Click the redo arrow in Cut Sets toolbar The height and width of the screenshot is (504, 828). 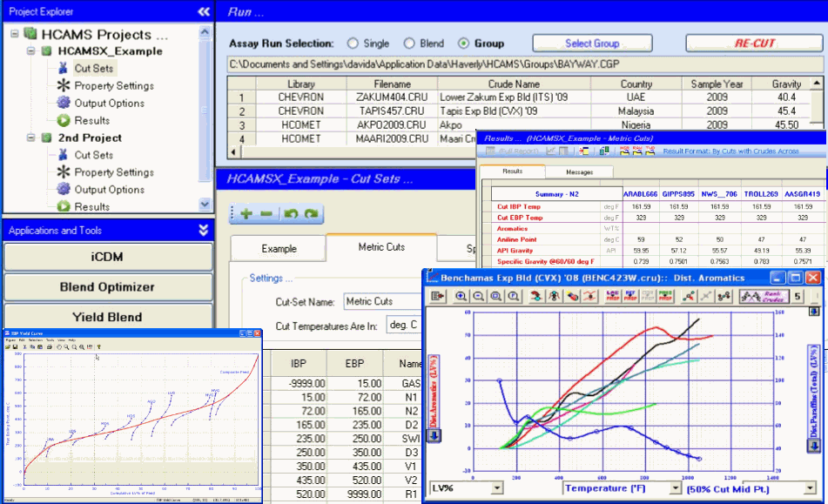point(311,214)
